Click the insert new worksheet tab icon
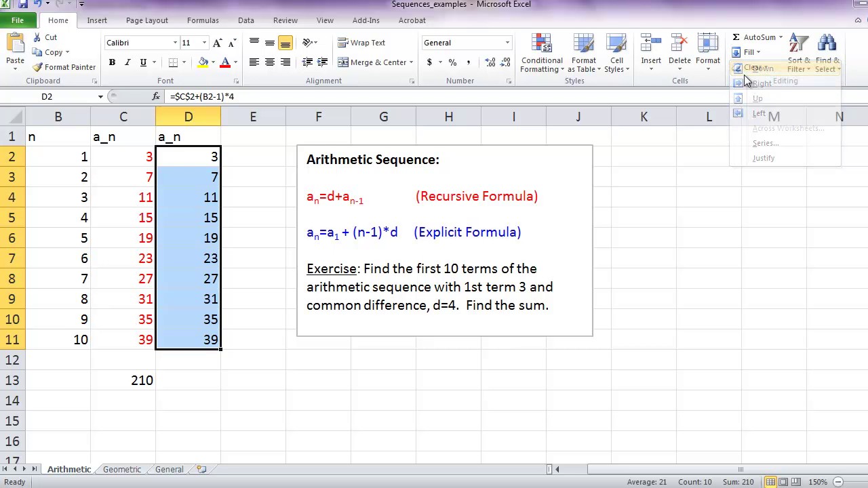This screenshot has height=488, width=868. point(201,469)
